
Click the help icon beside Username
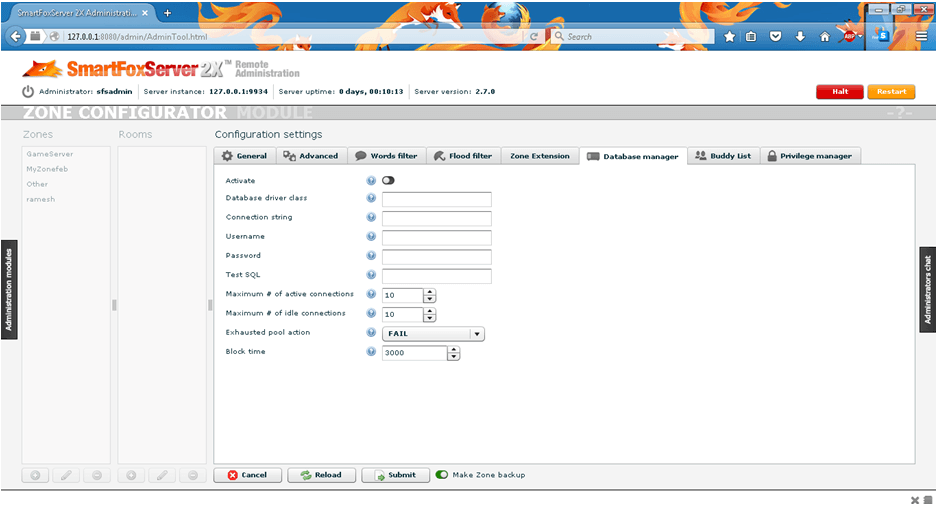tap(371, 236)
